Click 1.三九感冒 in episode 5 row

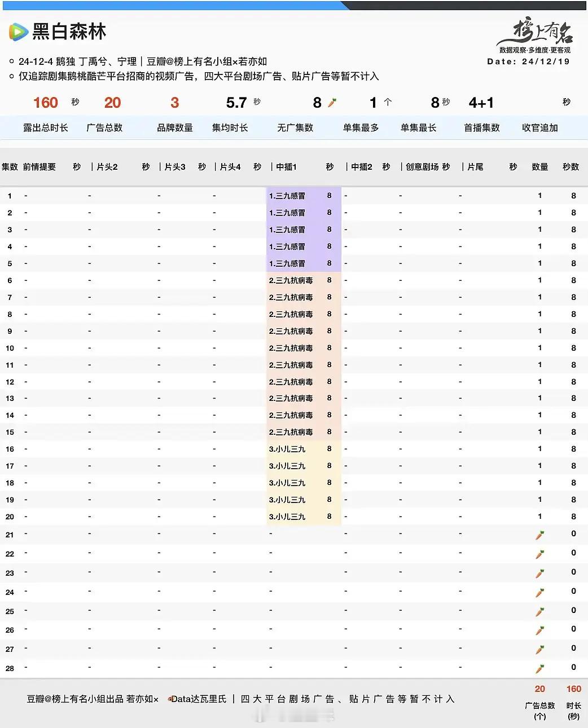tap(287, 264)
